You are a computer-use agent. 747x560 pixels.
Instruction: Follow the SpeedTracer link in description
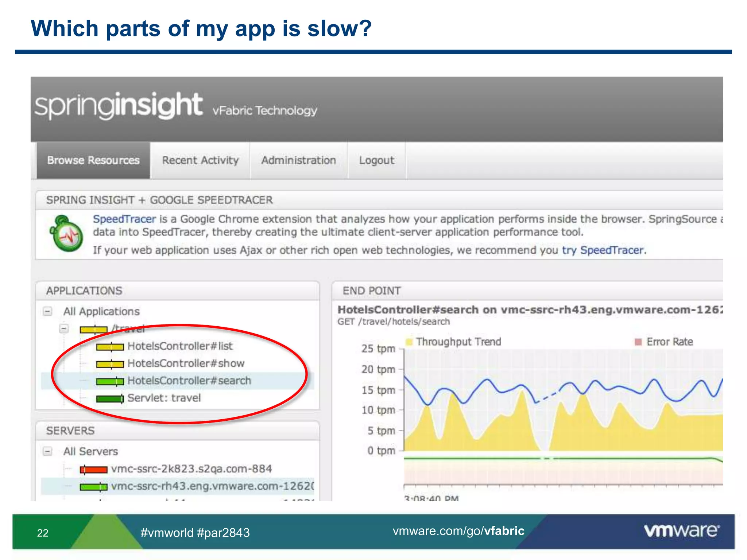click(x=124, y=219)
